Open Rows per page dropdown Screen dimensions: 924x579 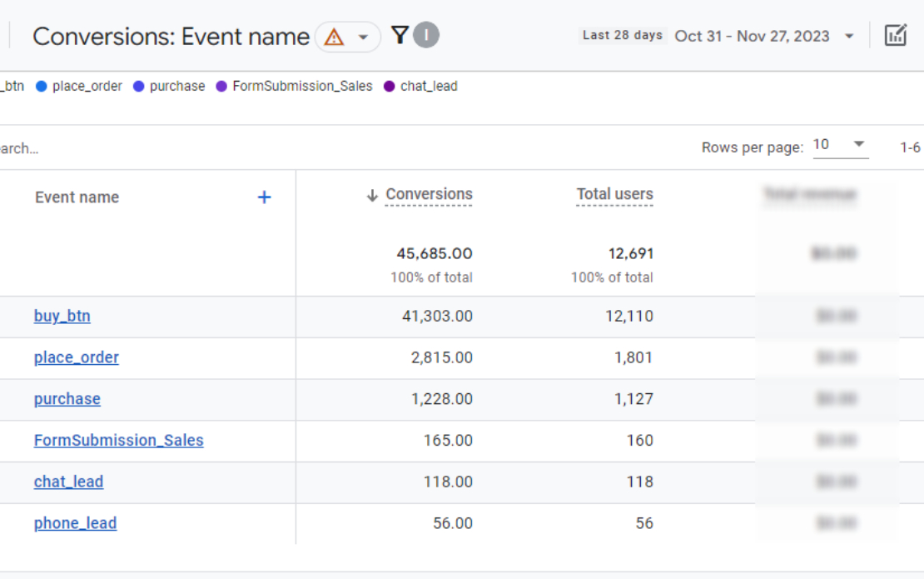pyautogui.click(x=840, y=145)
